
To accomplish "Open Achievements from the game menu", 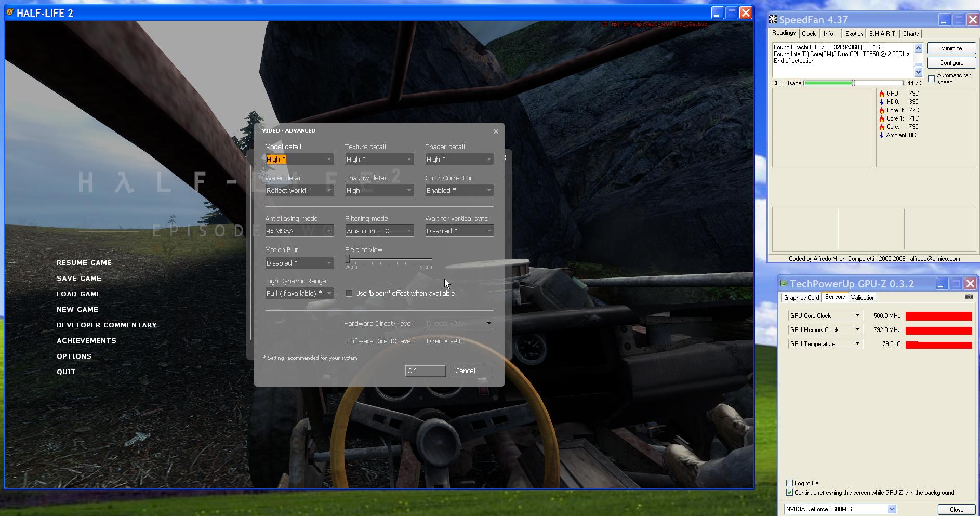I will click(86, 341).
